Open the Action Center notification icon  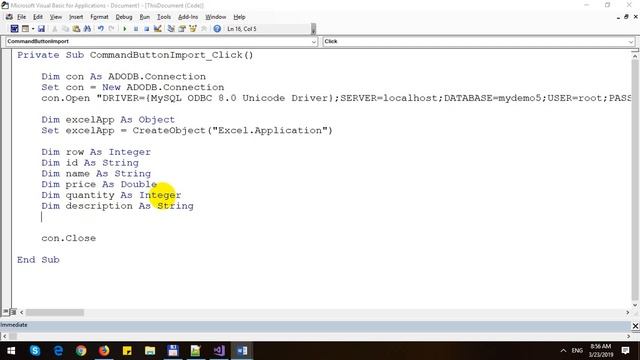click(x=625, y=351)
